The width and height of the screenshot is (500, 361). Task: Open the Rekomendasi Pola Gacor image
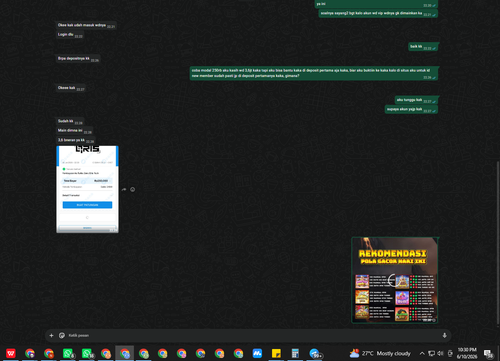click(x=395, y=280)
